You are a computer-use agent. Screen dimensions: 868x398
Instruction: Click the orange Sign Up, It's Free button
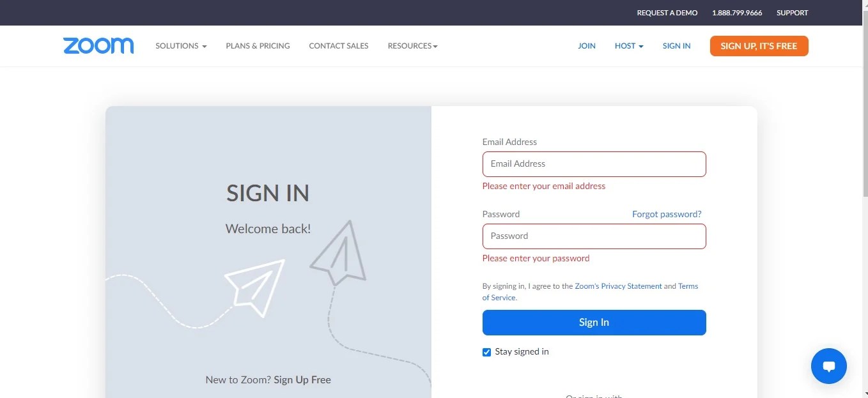759,45
